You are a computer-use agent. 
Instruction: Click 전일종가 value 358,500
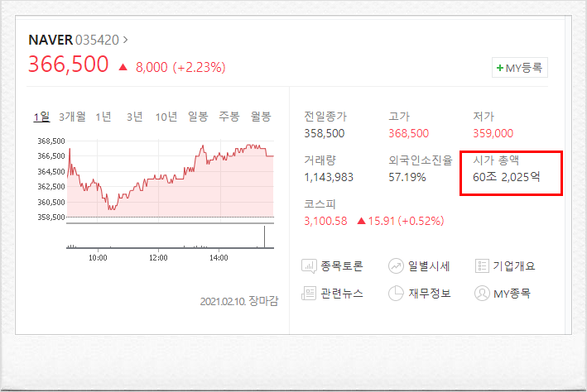(x=325, y=133)
